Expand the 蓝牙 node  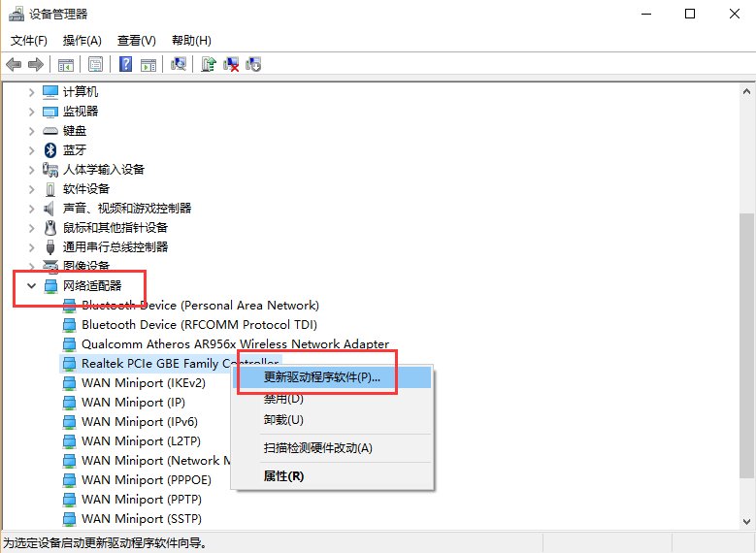tap(31, 150)
